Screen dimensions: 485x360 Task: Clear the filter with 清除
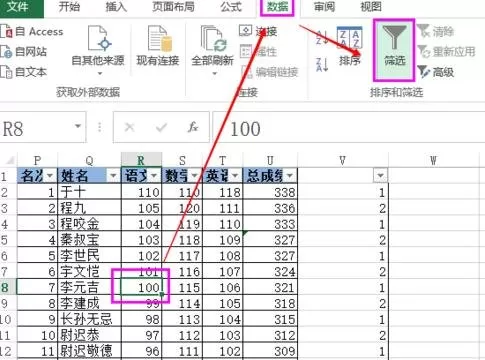435,31
